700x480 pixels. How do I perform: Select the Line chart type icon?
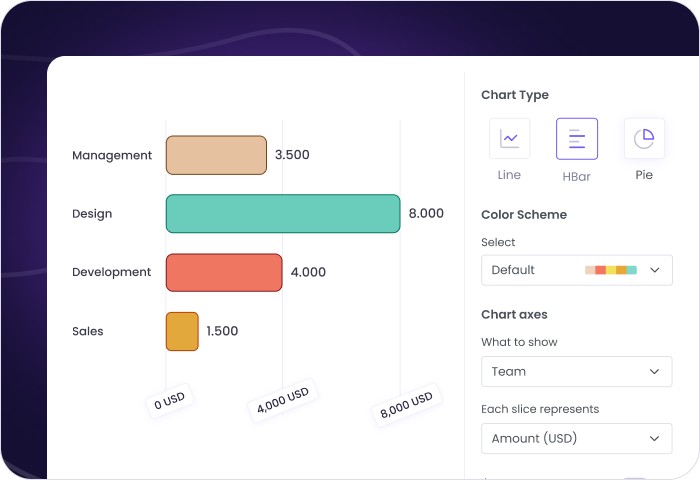point(509,139)
